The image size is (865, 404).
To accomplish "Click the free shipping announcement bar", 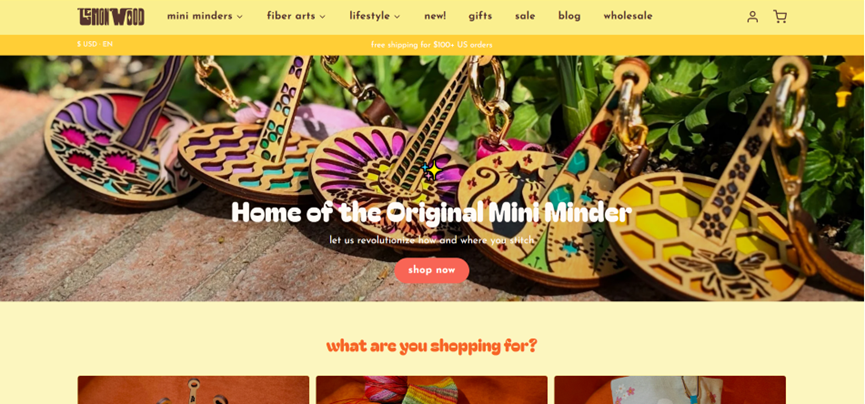I will tap(432, 45).
